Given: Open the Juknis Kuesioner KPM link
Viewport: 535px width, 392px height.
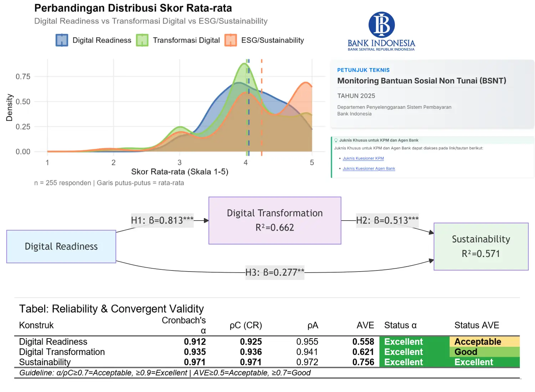Looking at the screenshot, I should (363, 158).
